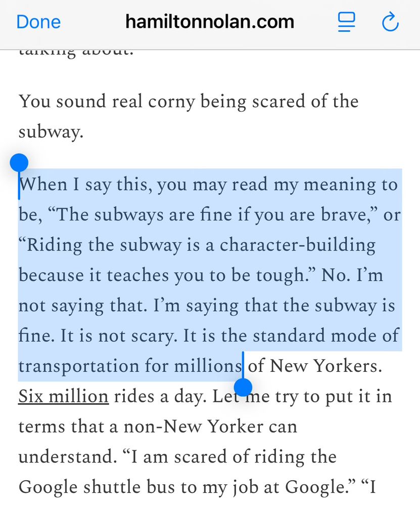Tap the word "non-New" in text

163,426
